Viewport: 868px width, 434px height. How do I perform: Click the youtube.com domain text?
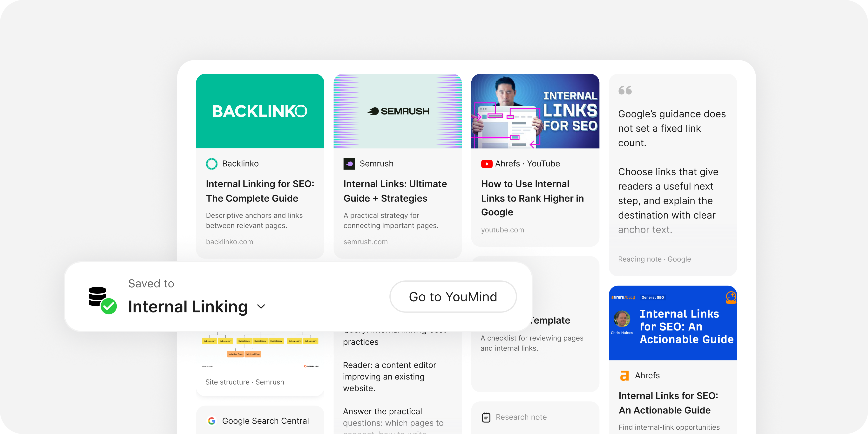(x=502, y=230)
